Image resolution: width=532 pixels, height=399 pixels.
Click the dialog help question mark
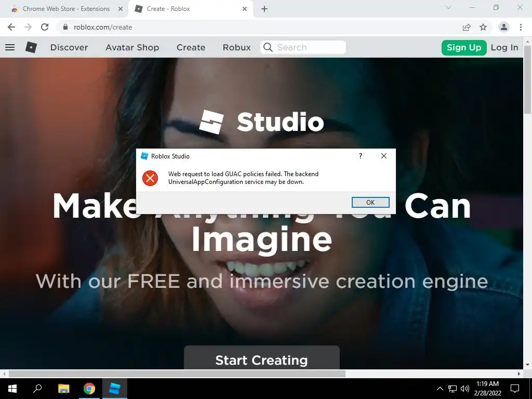click(361, 156)
